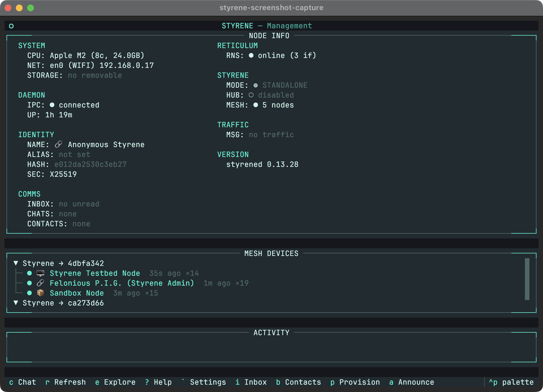
Task: Trigger Refresh from the bottom bar
Action: click(70, 382)
